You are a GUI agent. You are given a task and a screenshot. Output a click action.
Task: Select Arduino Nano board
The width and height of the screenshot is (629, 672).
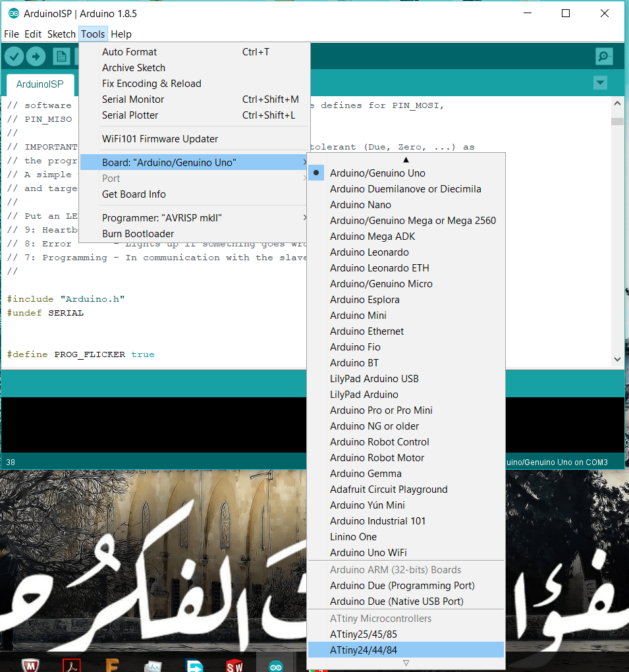(x=406, y=205)
